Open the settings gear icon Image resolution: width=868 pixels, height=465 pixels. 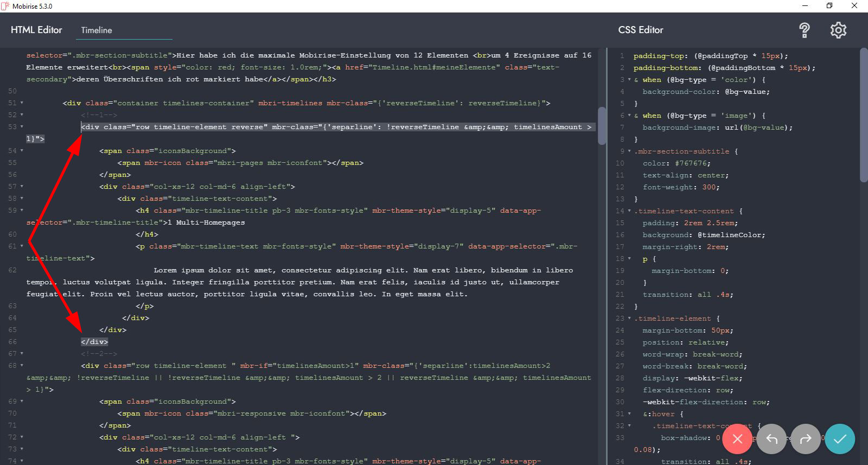[838, 30]
